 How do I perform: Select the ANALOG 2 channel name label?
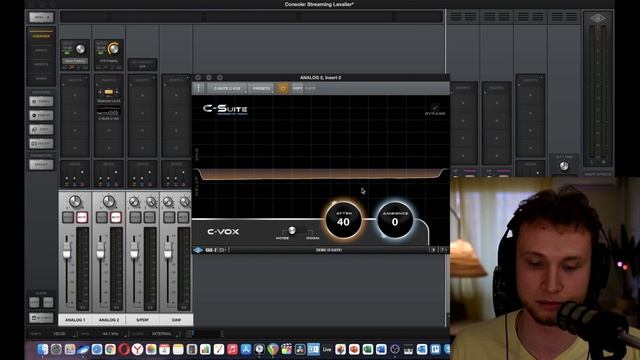coord(109,320)
